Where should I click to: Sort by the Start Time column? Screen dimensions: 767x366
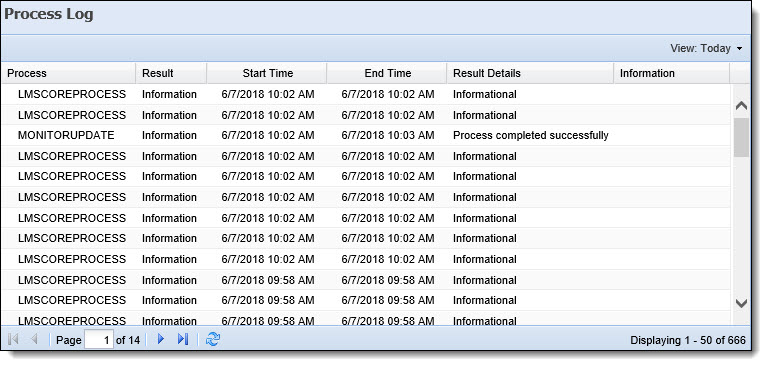(267, 73)
